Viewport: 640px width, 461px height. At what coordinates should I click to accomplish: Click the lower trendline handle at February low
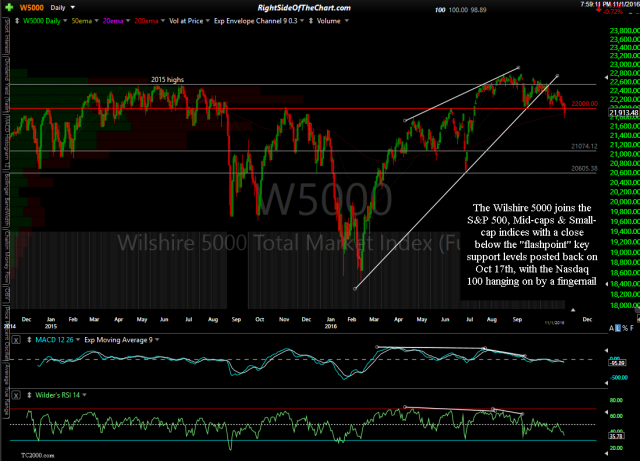tap(355, 289)
